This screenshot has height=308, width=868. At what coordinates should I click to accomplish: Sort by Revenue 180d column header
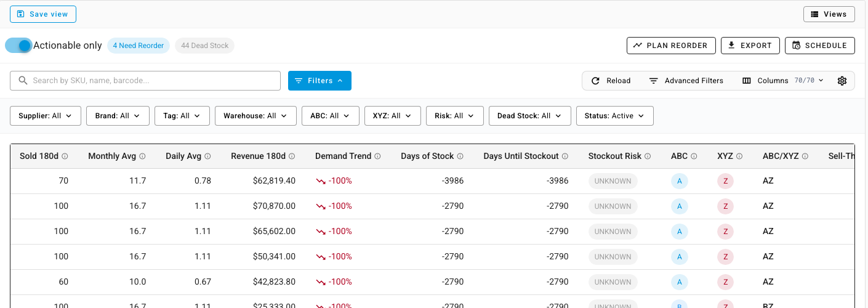[x=259, y=156]
